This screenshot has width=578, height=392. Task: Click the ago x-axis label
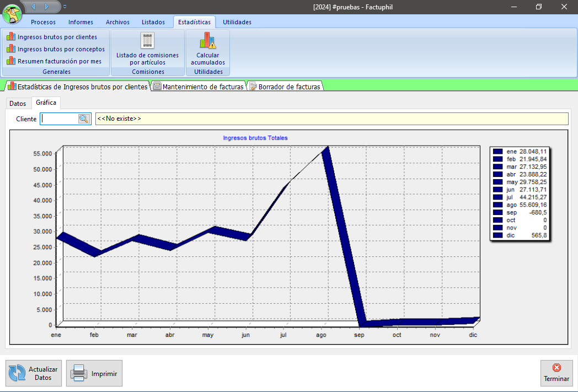pos(321,335)
